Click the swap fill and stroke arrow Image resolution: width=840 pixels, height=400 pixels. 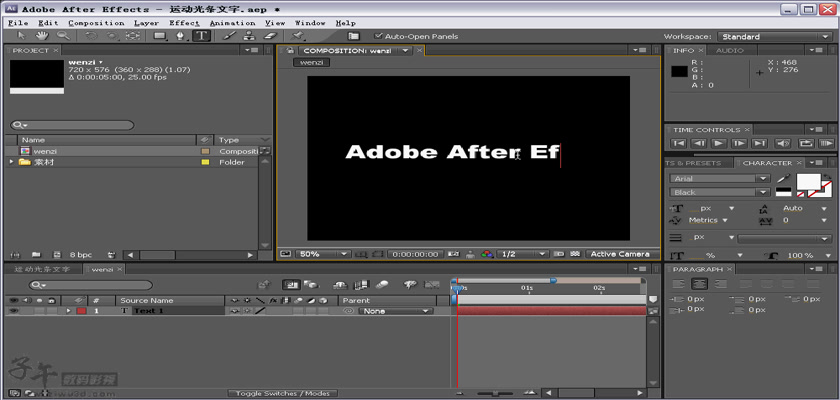pos(827,177)
